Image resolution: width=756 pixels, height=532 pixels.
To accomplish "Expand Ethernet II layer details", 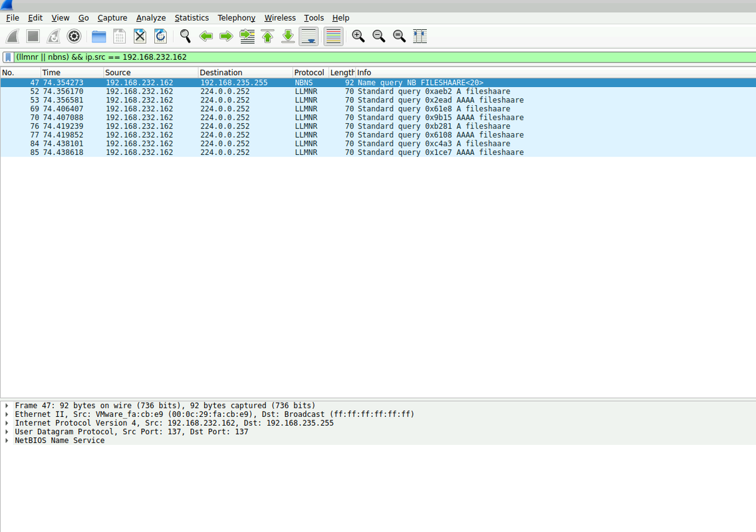I will [x=7, y=414].
